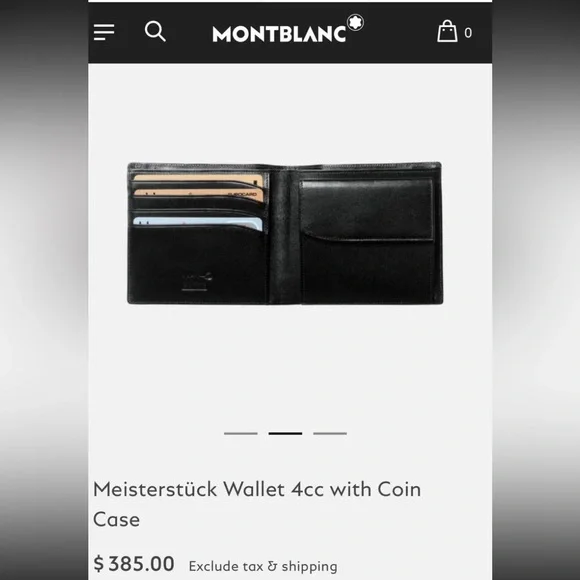Show the first product image slide indicator
The width and height of the screenshot is (580, 580).
tap(241, 433)
